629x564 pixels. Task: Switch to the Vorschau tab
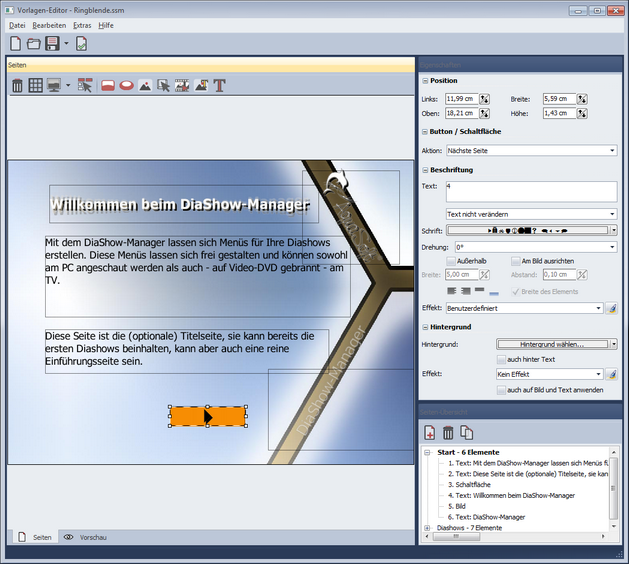[85, 537]
